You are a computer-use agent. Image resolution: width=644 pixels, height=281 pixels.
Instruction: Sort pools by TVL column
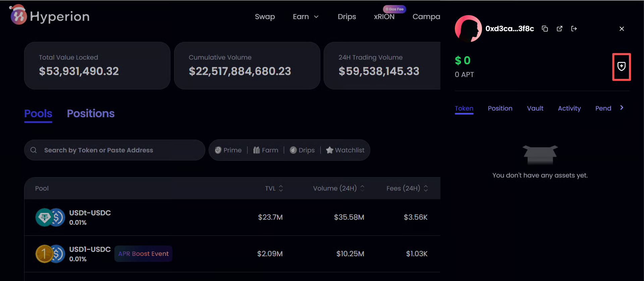click(x=274, y=188)
